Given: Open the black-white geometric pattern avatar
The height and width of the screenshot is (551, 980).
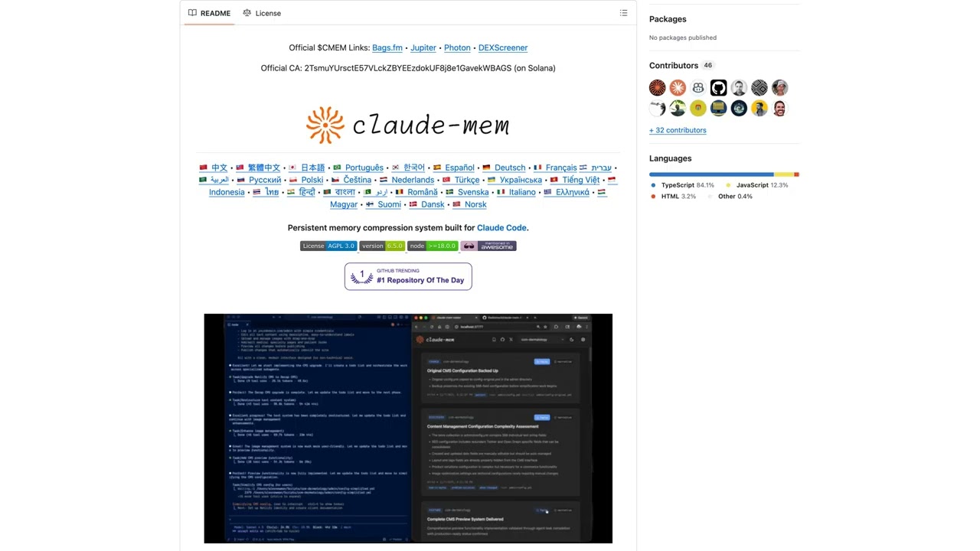Looking at the screenshot, I should click(759, 88).
